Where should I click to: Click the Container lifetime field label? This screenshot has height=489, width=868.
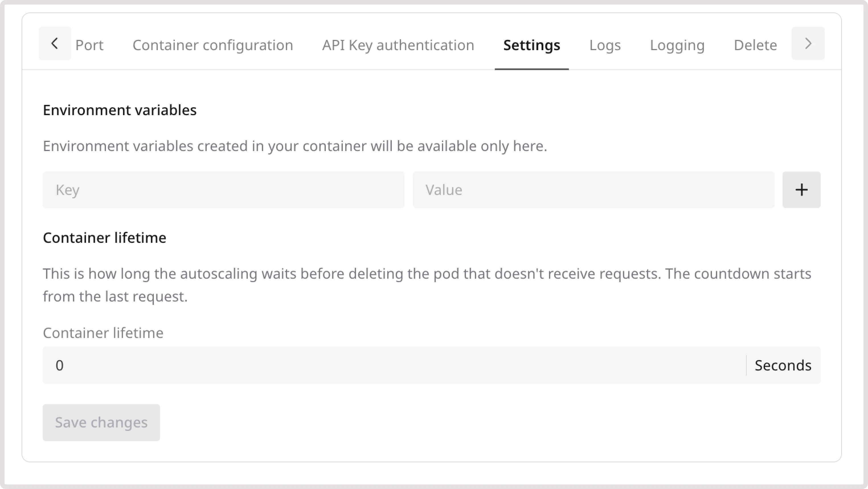pos(103,333)
